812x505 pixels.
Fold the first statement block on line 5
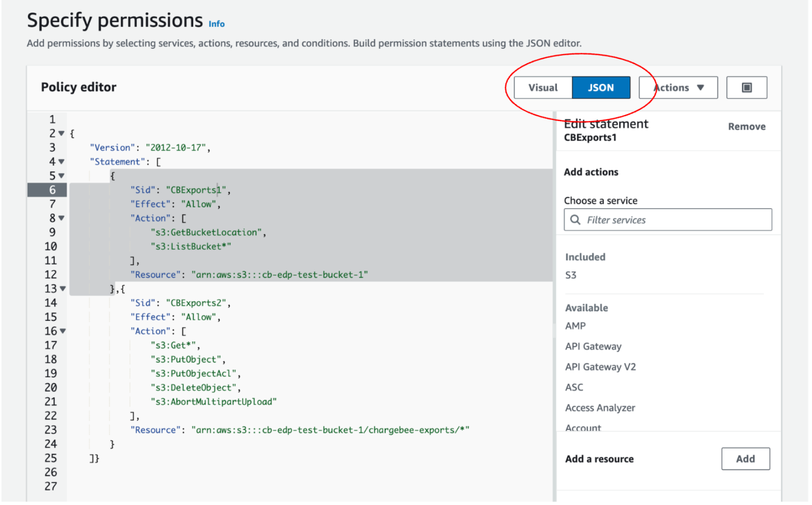[x=62, y=176]
